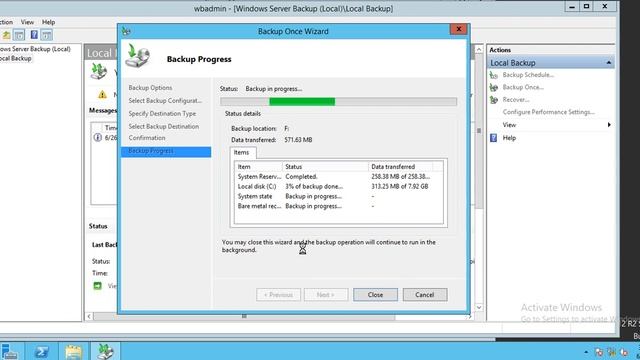Select the Items tab in status details
The image size is (640, 360).
click(x=241, y=152)
